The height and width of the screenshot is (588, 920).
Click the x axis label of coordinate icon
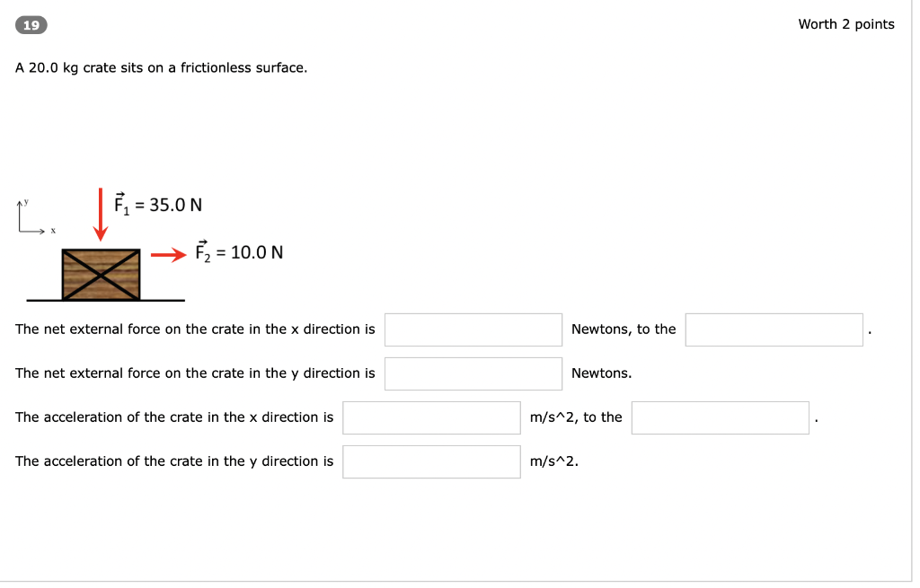tap(53, 231)
